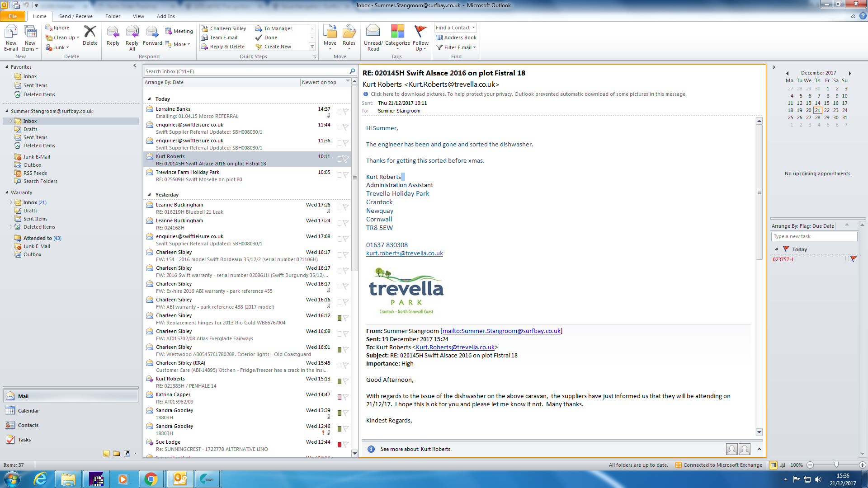Click in the Search Inbox field

pos(244,71)
